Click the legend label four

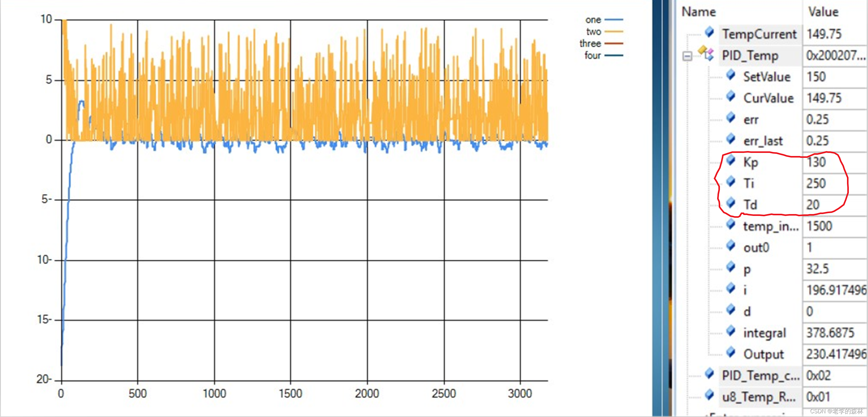click(x=593, y=55)
